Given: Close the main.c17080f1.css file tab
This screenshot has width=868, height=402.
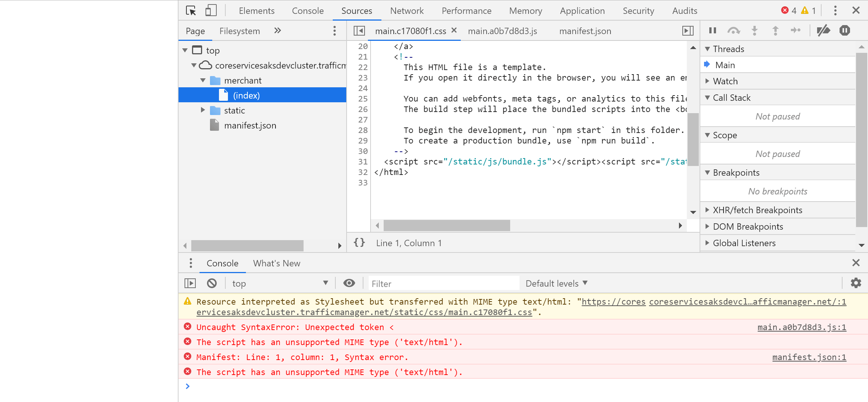Looking at the screenshot, I should click(x=454, y=30).
